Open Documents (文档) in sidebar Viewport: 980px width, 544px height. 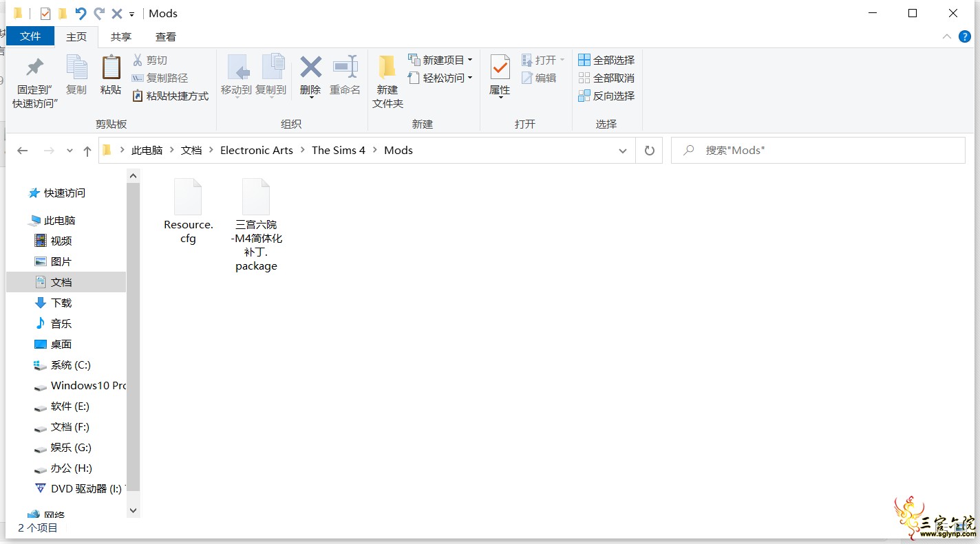pyautogui.click(x=66, y=282)
